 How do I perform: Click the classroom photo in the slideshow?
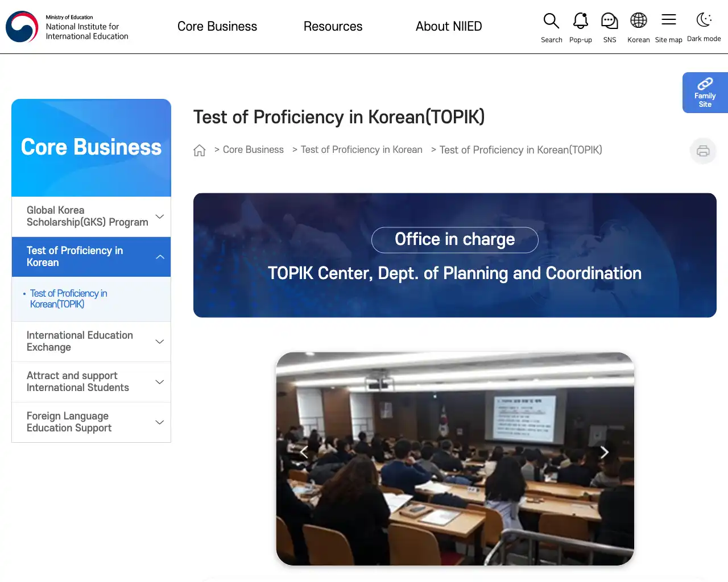(x=455, y=459)
